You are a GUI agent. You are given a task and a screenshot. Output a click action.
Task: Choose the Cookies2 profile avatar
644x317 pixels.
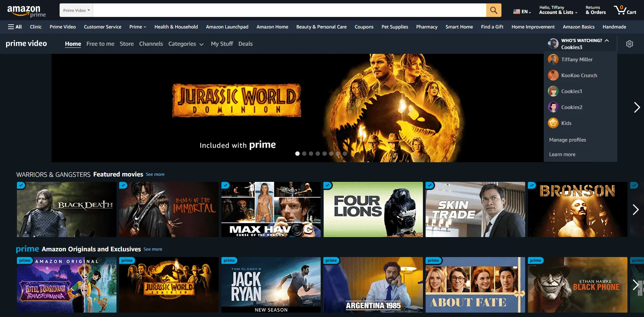pyautogui.click(x=553, y=107)
